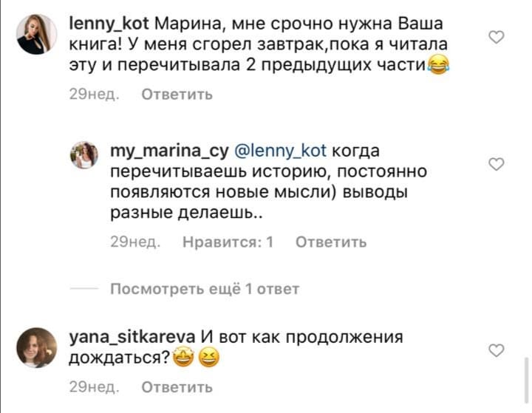Viewport: 532px width, 413px height.
Task: Open the @lenny_kot mention link
Action: click(x=279, y=151)
